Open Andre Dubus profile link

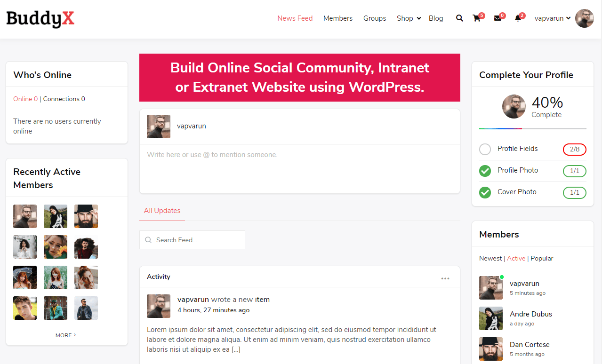point(530,314)
